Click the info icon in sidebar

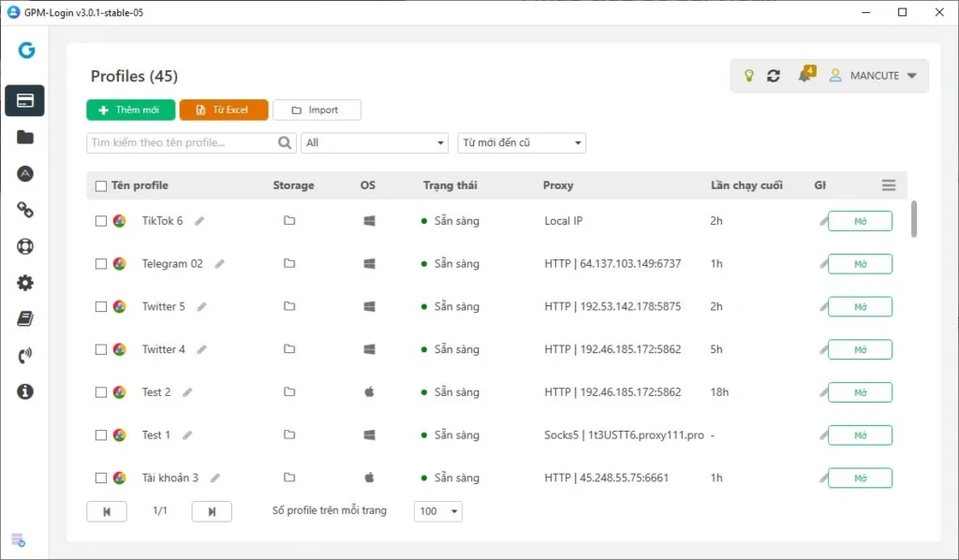coord(25,391)
